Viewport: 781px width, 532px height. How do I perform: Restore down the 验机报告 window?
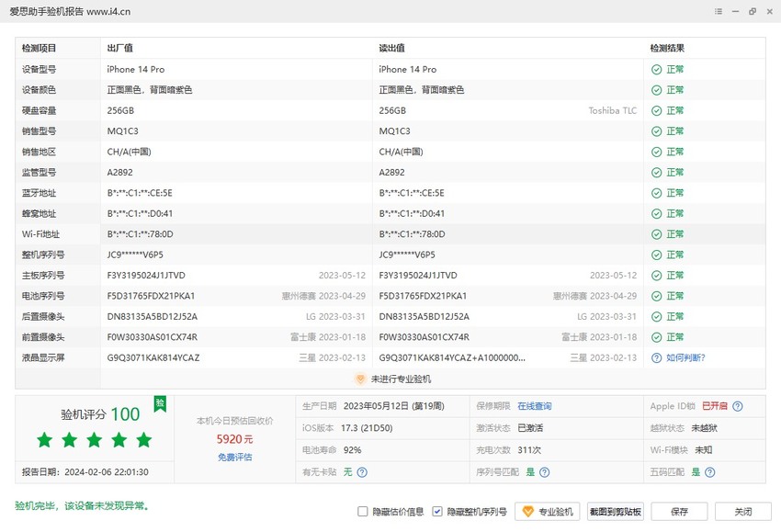pos(753,11)
